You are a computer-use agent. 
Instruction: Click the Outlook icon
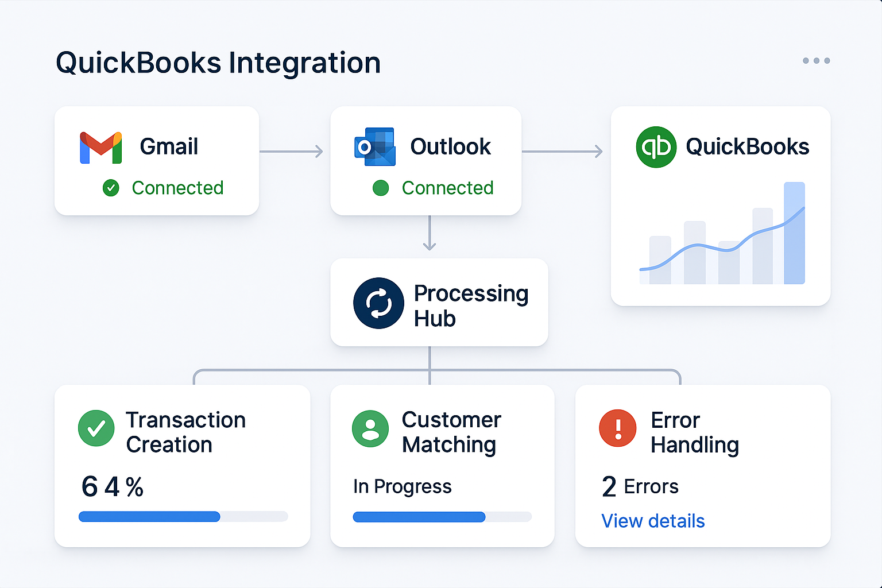[374, 147]
